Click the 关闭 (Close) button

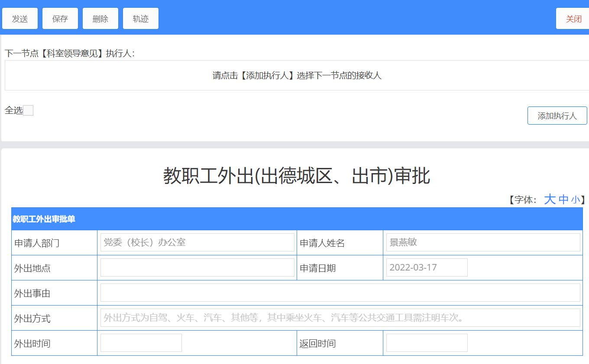tap(573, 19)
